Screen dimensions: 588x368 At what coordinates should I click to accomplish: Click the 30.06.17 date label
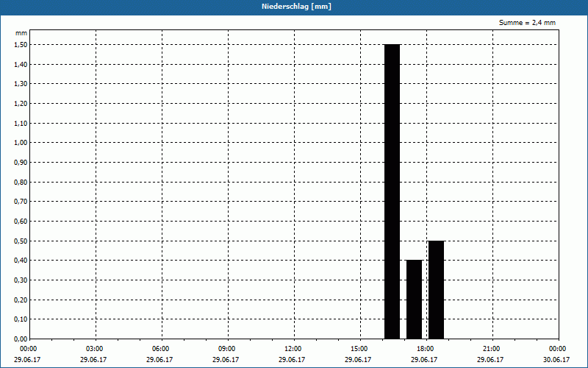click(556, 360)
